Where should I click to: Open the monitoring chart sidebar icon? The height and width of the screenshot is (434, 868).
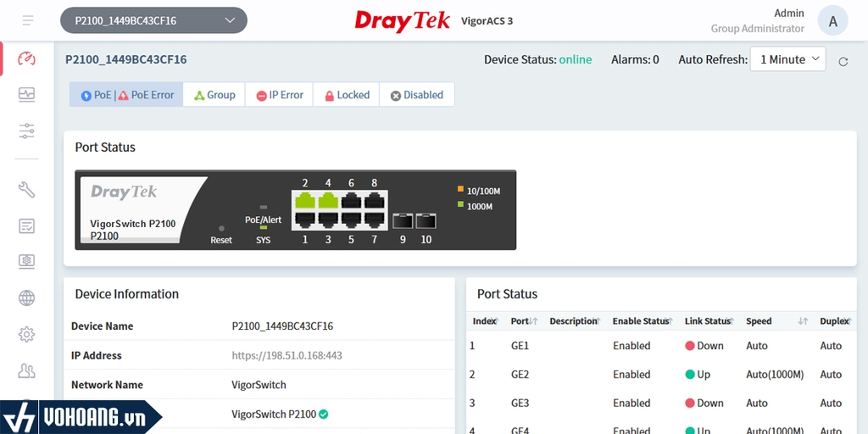pyautogui.click(x=26, y=95)
